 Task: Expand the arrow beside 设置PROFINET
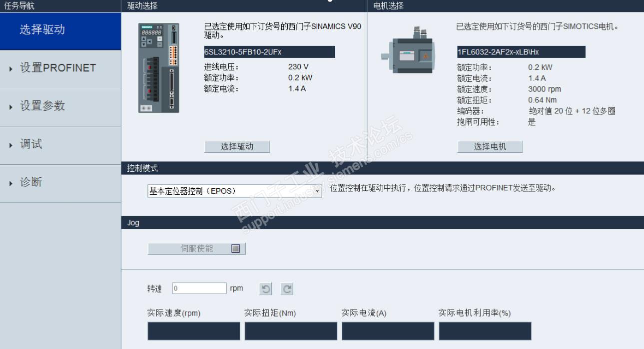click(x=11, y=69)
